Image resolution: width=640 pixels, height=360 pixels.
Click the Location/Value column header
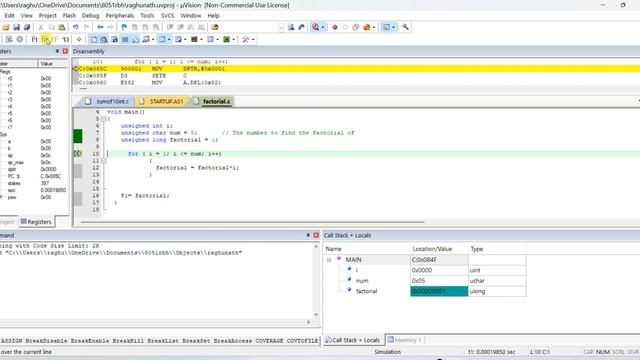[x=439, y=249]
